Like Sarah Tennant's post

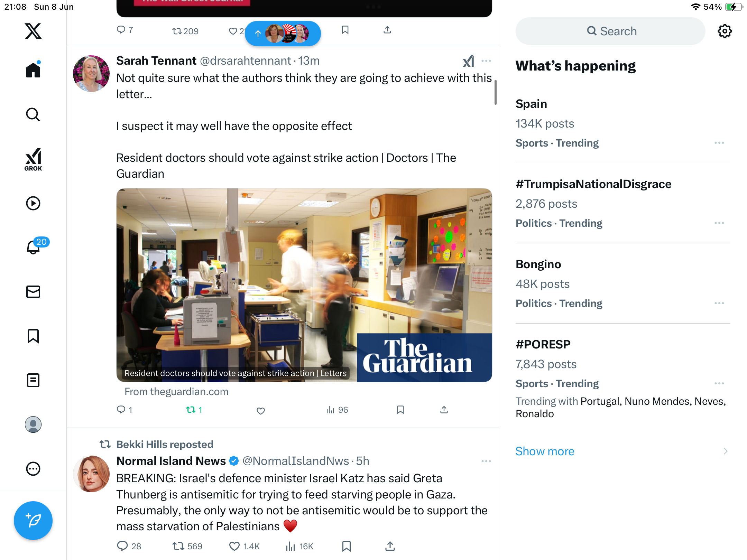click(x=261, y=411)
